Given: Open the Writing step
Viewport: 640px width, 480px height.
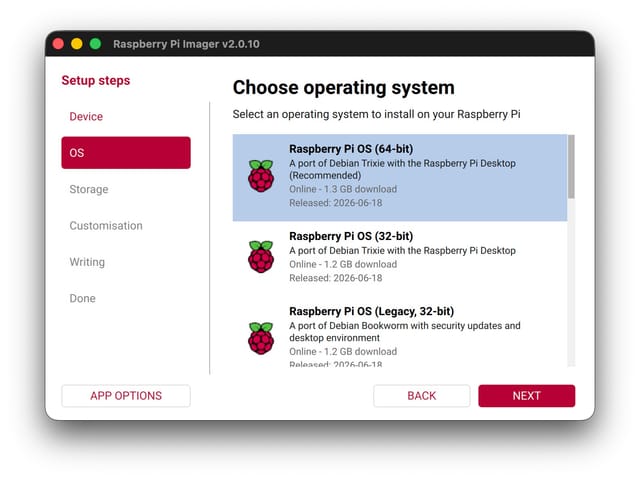Looking at the screenshot, I should tap(126, 262).
